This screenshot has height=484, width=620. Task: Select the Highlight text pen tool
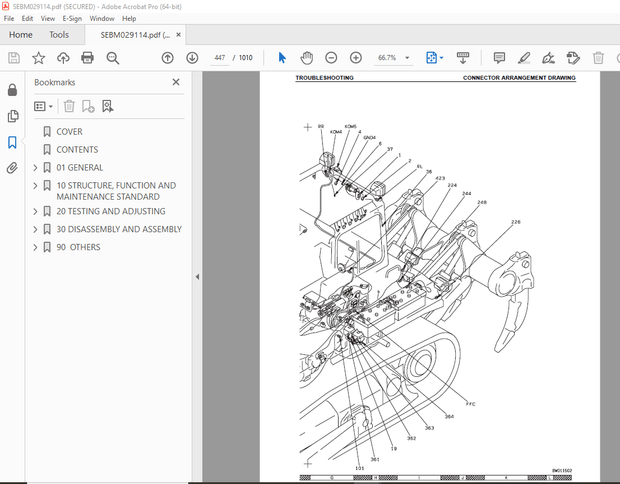pyautogui.click(x=524, y=58)
